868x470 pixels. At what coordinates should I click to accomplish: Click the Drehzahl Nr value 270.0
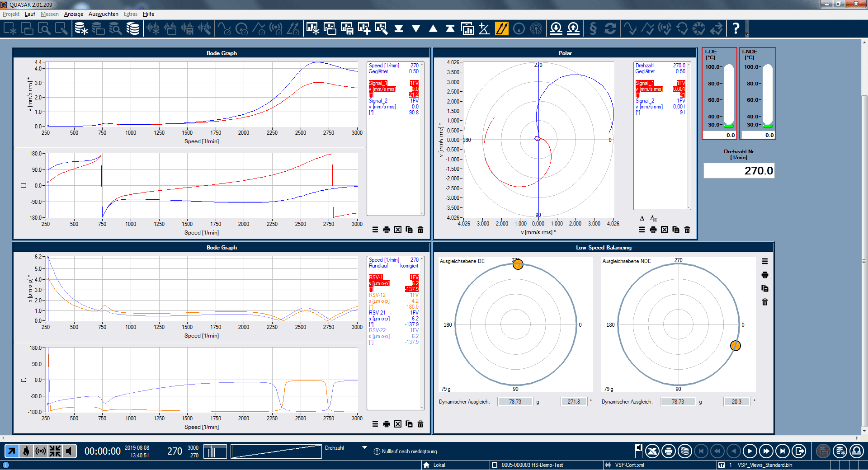(x=739, y=171)
